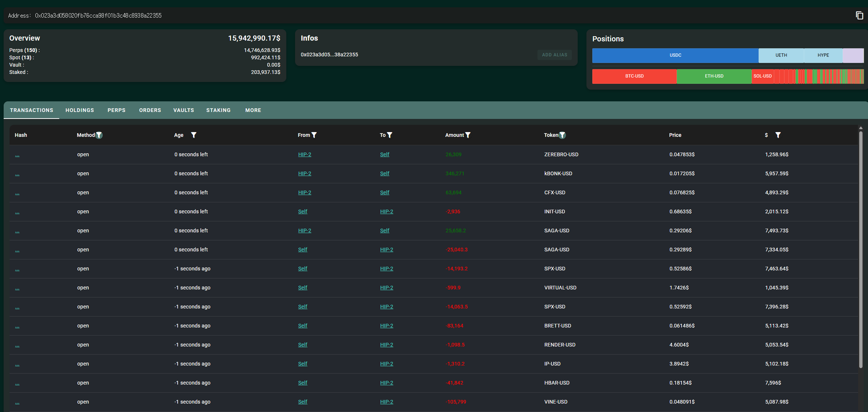Viewport: 868px width, 412px height.
Task: Click the green ETH-USD position segment
Action: pyautogui.click(x=714, y=76)
